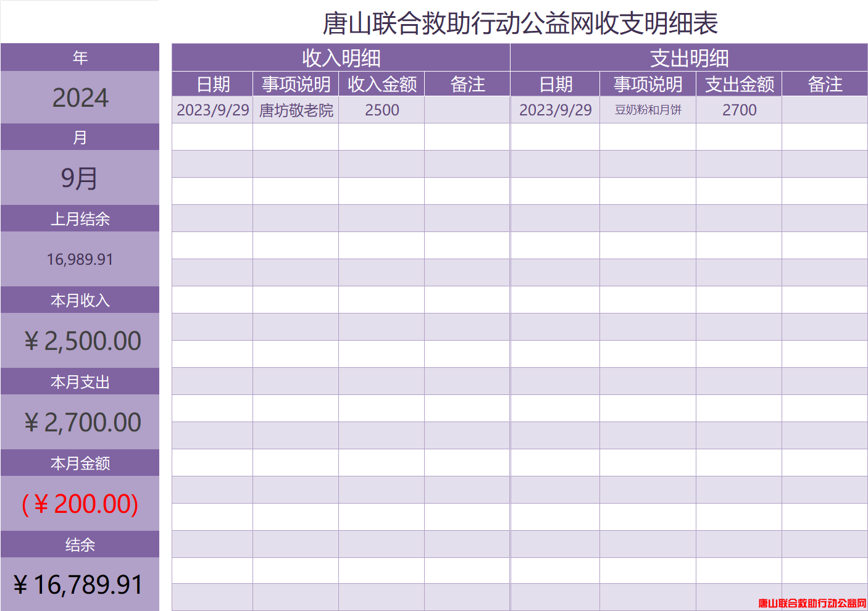Select the 2023/9/29 date under 收入明细
This screenshot has height=611, width=868.
point(212,110)
